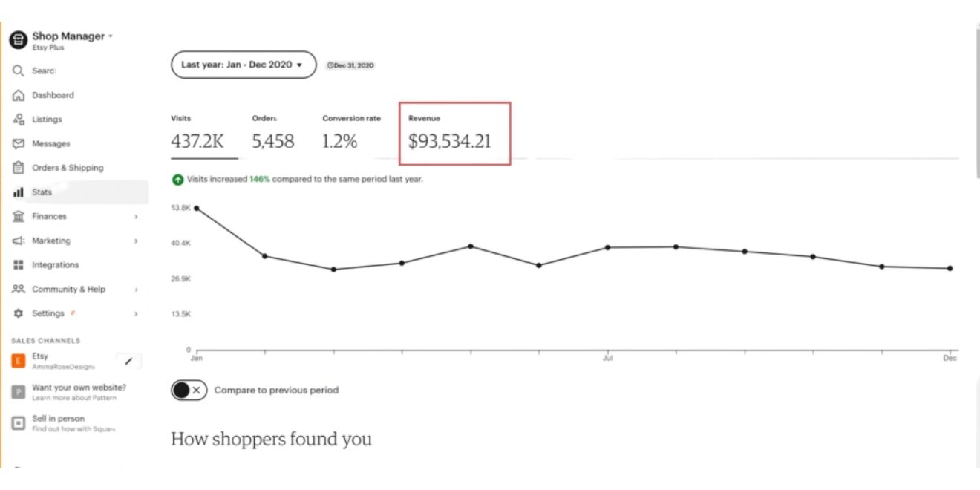Click Want your own website link
Screen dimensions: 980x490
coord(79,388)
